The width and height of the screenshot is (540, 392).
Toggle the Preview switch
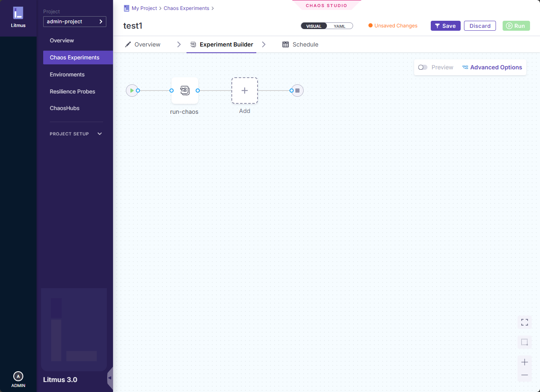[423, 67]
